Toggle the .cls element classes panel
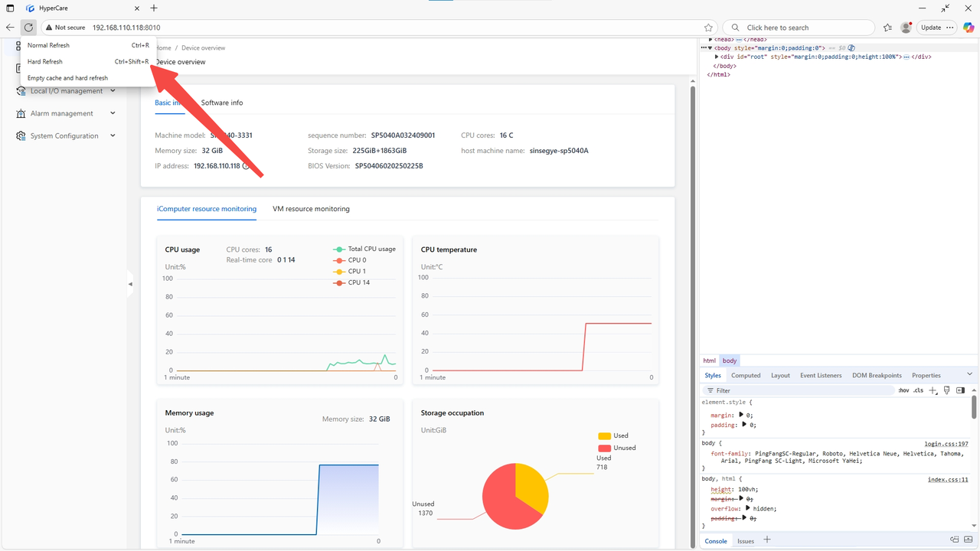Image resolution: width=980 pixels, height=551 pixels. 918,390
